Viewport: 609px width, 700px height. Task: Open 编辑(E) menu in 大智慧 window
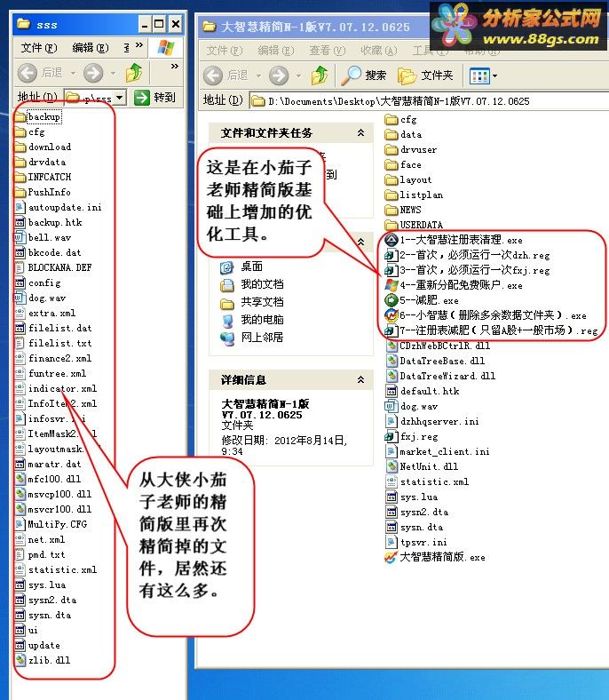[x=276, y=51]
